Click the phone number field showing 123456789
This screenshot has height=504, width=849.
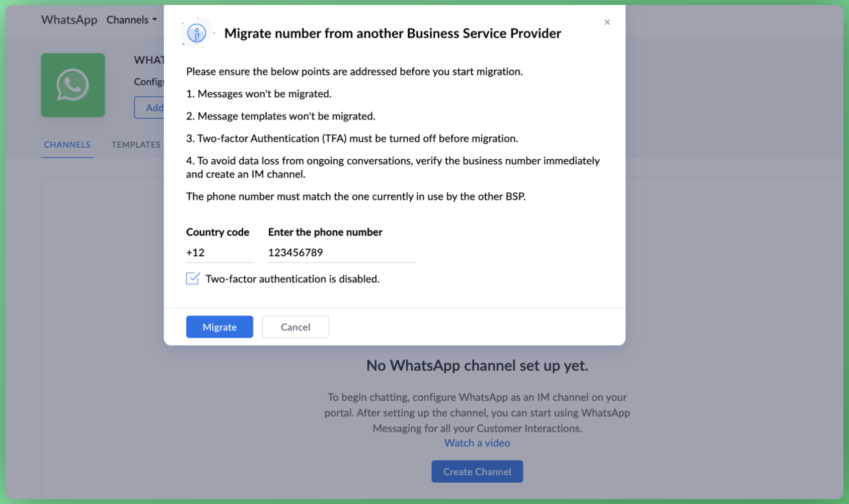click(342, 252)
